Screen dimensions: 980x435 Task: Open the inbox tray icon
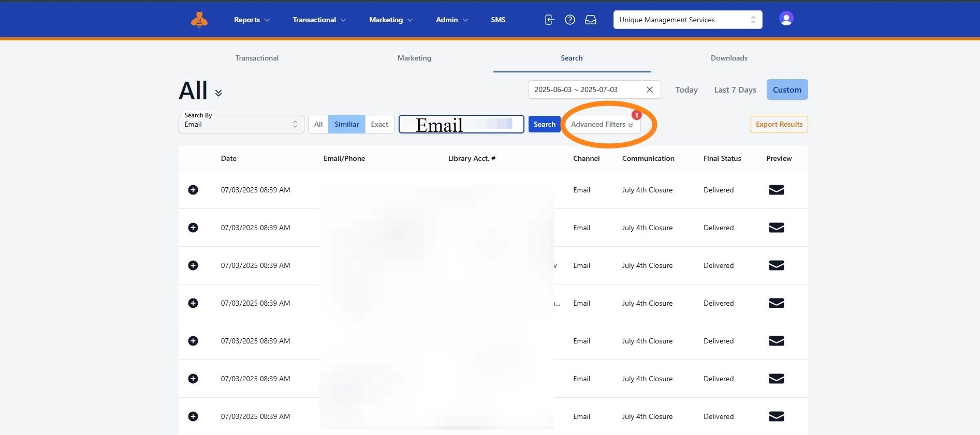pyautogui.click(x=591, y=20)
